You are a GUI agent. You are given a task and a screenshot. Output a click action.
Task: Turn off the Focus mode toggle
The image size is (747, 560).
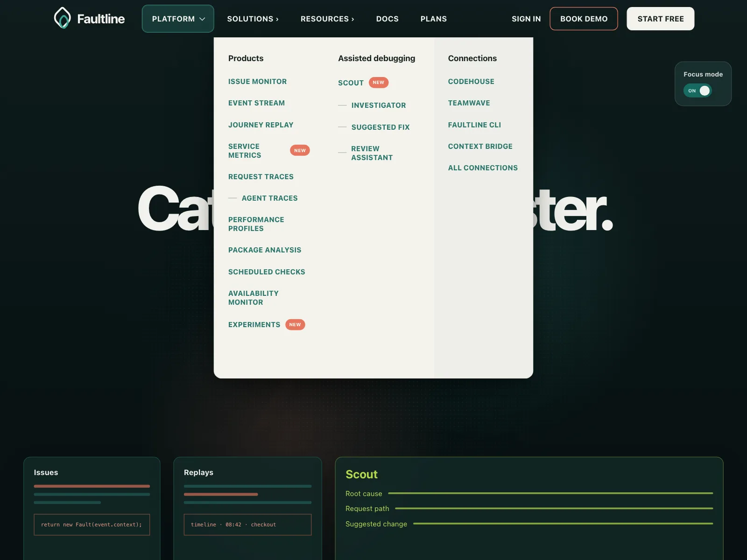point(698,91)
